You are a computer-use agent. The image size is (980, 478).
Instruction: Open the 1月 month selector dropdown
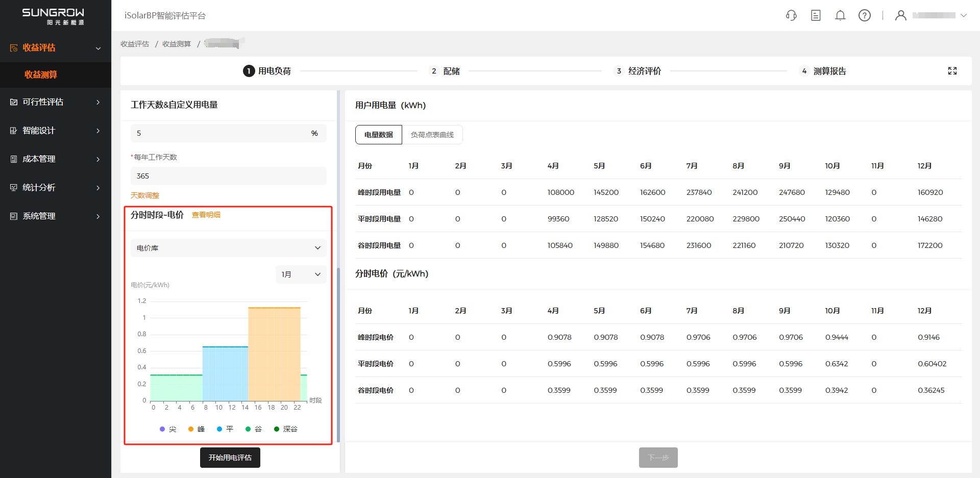(x=301, y=274)
